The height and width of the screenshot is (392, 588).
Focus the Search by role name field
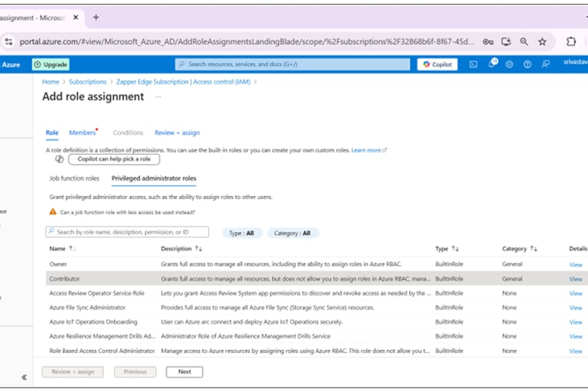(127, 232)
